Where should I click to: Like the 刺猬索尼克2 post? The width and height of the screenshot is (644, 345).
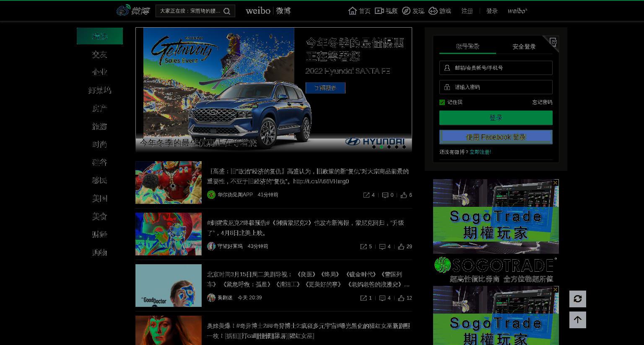pyautogui.click(x=401, y=247)
